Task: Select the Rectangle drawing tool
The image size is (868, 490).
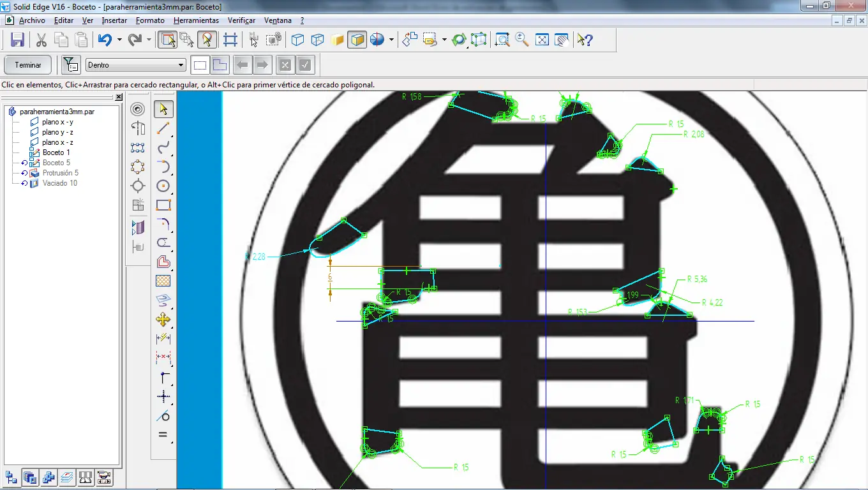Action: point(163,205)
